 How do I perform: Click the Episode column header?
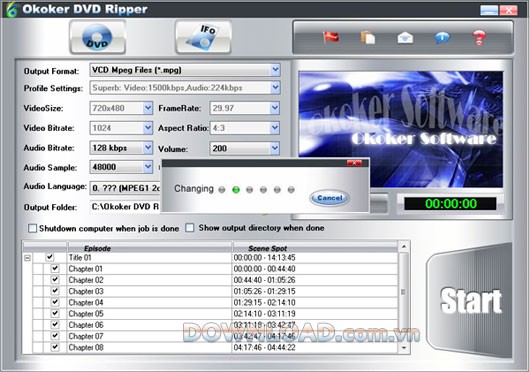150,248
